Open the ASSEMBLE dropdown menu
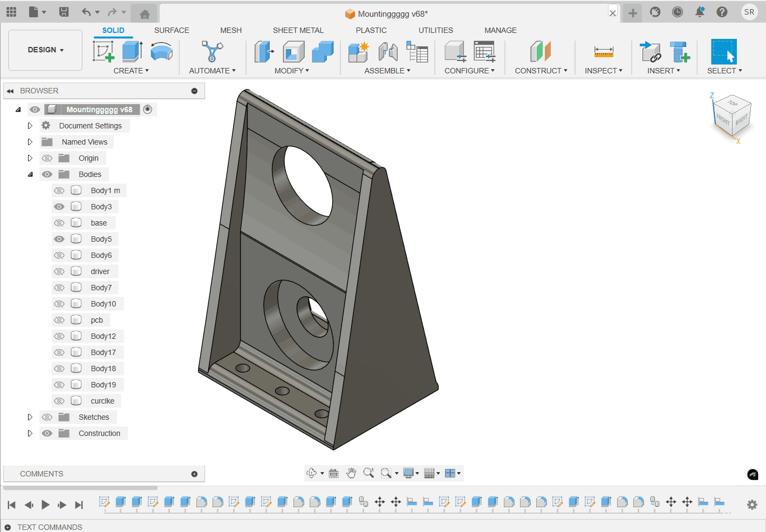766x532 pixels. [387, 71]
